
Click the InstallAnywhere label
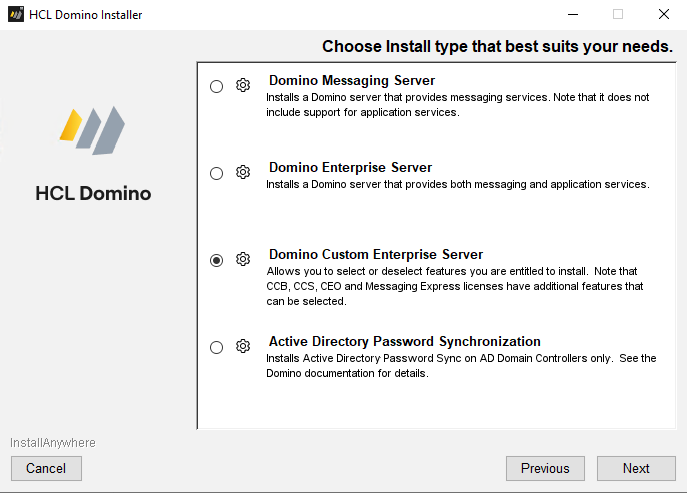click(53, 443)
